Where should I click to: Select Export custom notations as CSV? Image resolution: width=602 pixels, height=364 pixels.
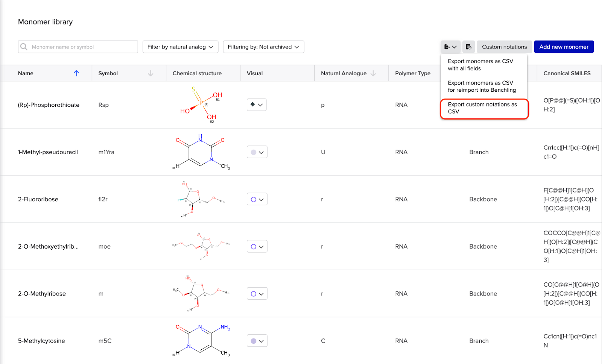pos(482,108)
